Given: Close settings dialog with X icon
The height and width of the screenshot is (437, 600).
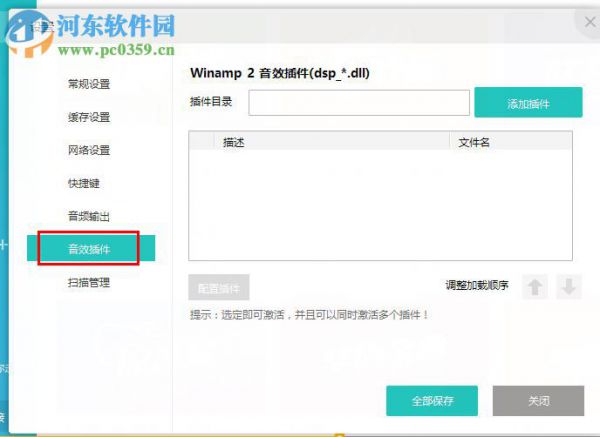Looking at the screenshot, I should coord(590,22).
